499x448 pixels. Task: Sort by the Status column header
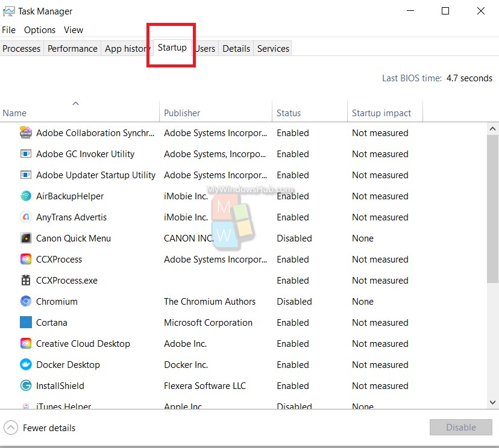pyautogui.click(x=310, y=111)
